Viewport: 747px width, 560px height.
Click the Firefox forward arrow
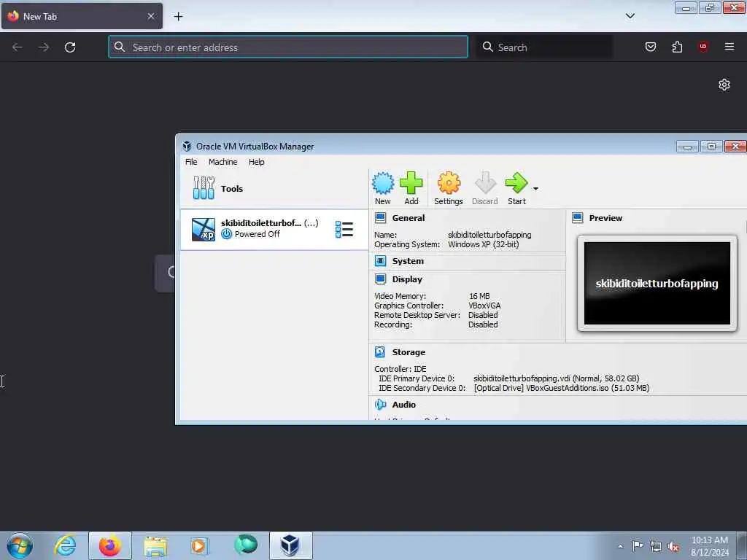[43, 47]
